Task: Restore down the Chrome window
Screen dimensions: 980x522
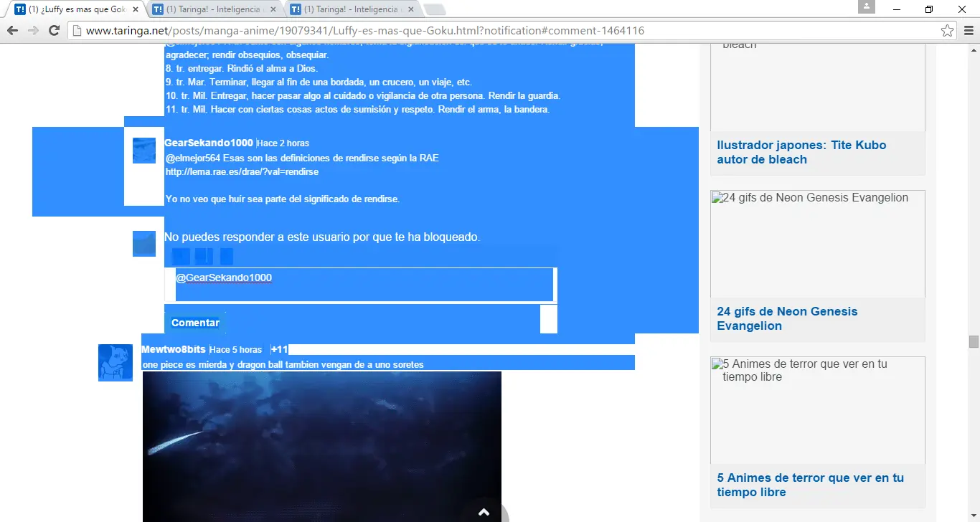Action: tap(930, 9)
